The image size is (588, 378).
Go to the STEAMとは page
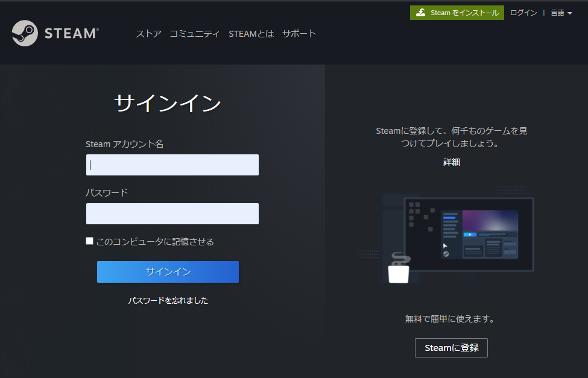[251, 34]
